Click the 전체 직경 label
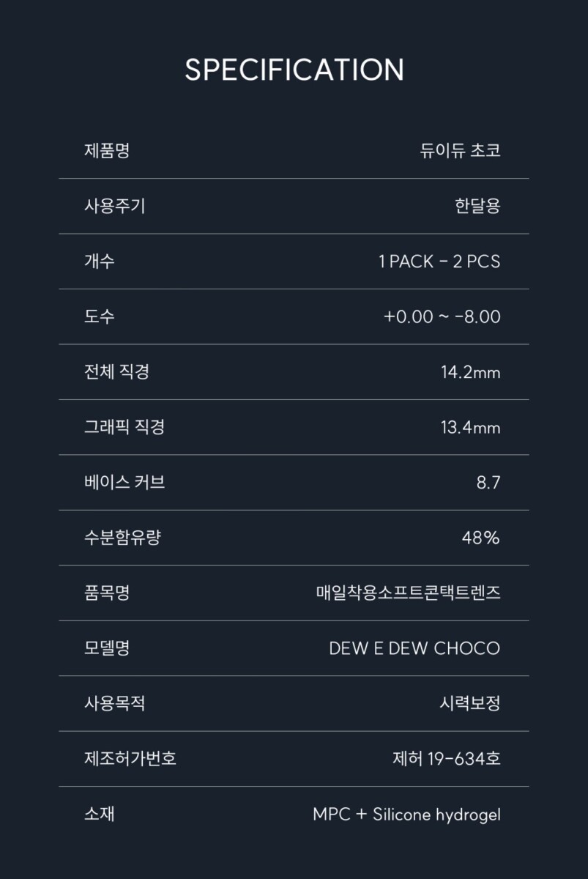 [117, 371]
